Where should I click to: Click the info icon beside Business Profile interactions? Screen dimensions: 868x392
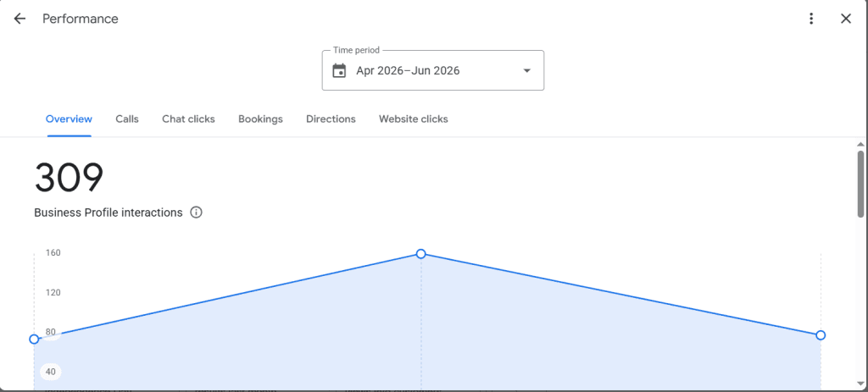click(196, 213)
